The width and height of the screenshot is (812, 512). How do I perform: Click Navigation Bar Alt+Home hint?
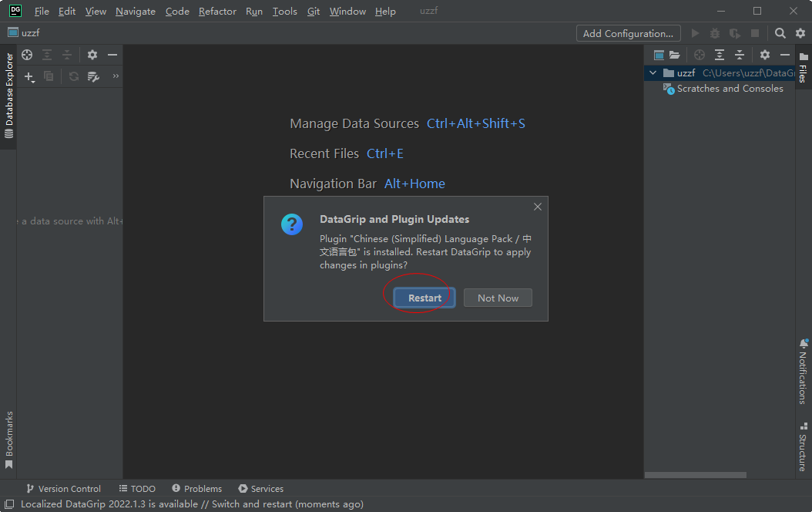[x=367, y=184]
